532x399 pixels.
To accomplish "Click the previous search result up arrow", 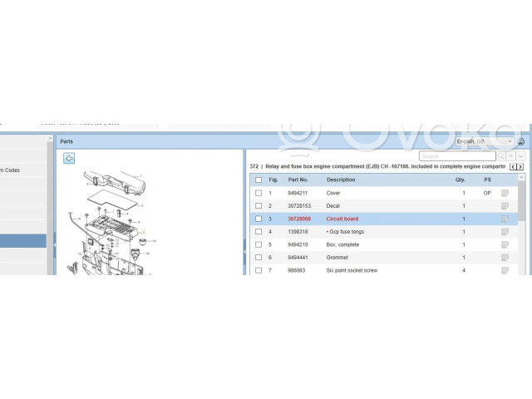I will click(x=510, y=155).
